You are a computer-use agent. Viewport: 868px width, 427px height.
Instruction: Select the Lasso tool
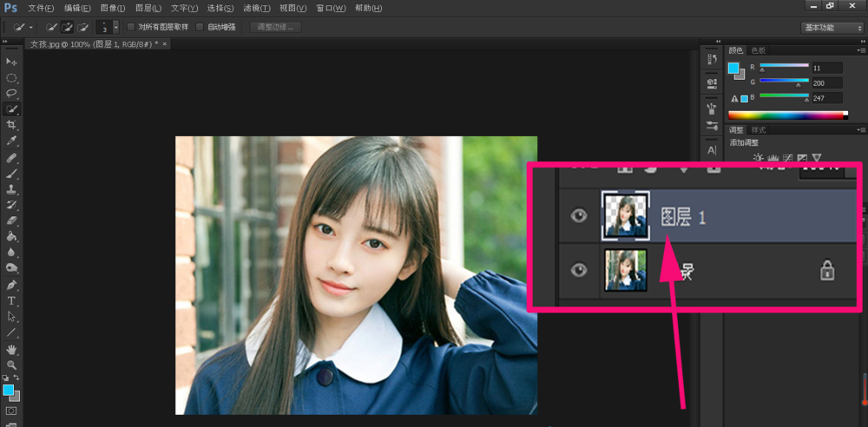[x=11, y=93]
